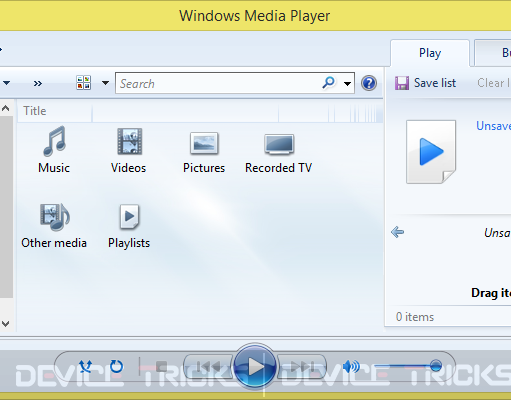Toggle shuffle mode
The image size is (511, 400).
(86, 366)
